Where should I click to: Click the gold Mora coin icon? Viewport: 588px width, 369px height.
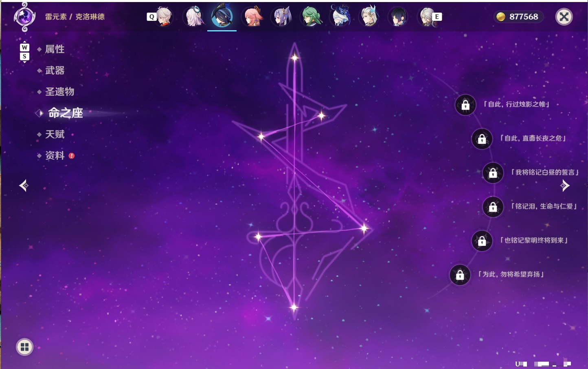point(501,17)
